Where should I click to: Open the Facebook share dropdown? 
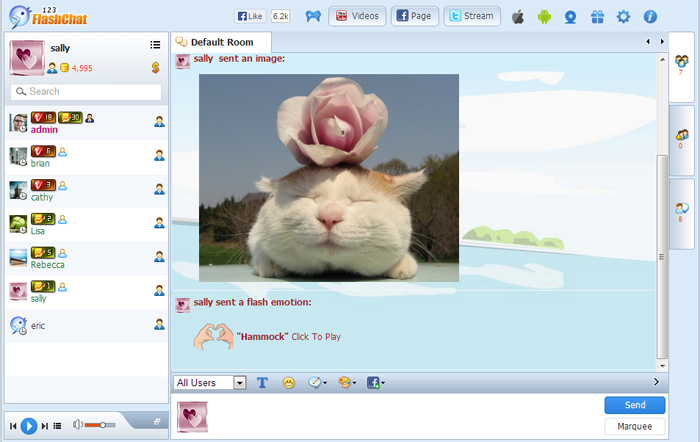tap(376, 382)
